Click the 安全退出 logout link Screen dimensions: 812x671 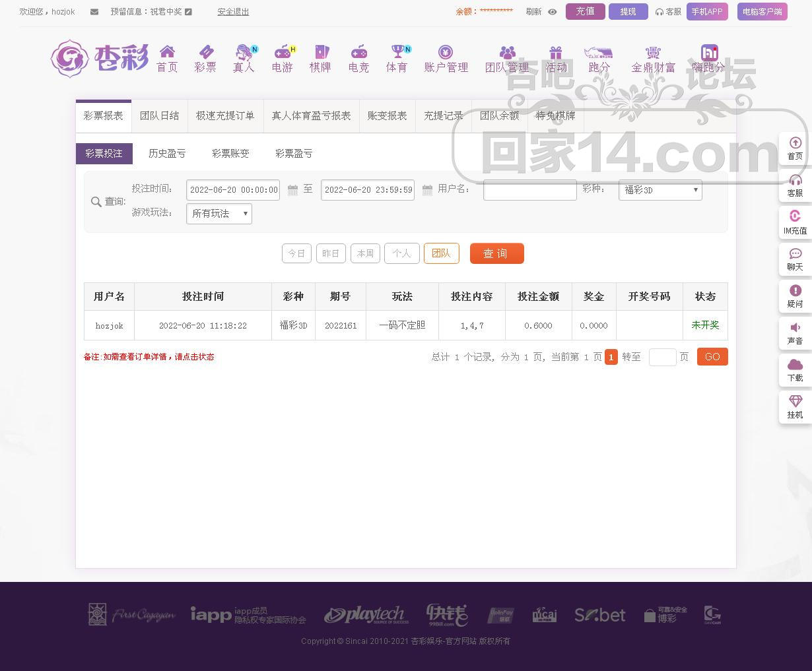click(x=233, y=12)
